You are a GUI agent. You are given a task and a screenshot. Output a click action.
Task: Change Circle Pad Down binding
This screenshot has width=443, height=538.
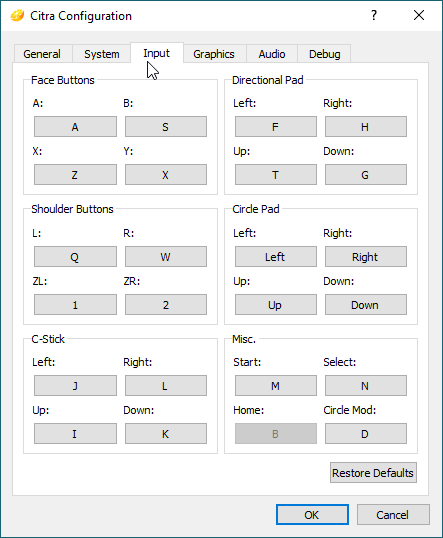point(366,304)
